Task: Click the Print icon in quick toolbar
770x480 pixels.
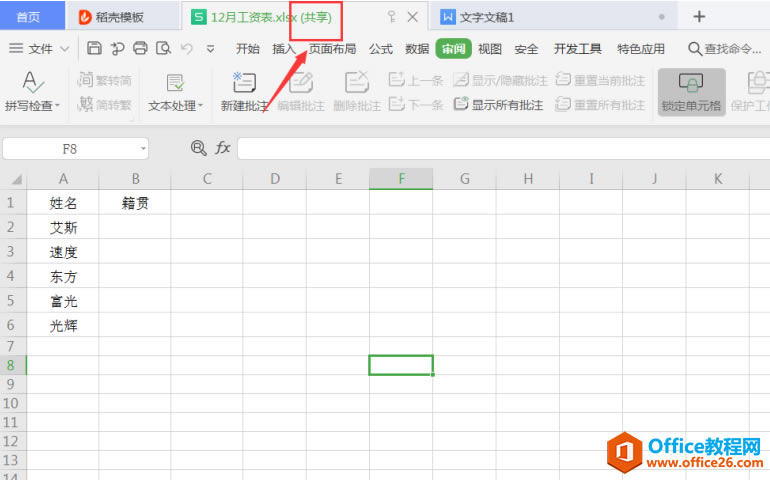Action: click(140, 48)
